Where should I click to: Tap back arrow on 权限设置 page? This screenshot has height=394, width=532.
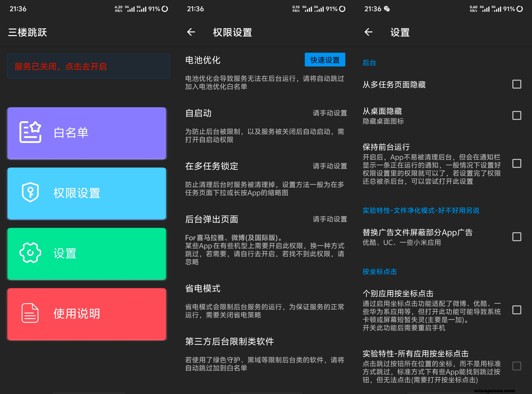pos(191,32)
